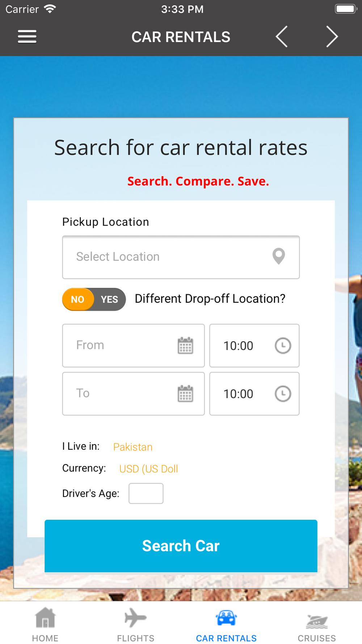
Task: Open the pickup 10:00 time picker
Action: pos(254,346)
